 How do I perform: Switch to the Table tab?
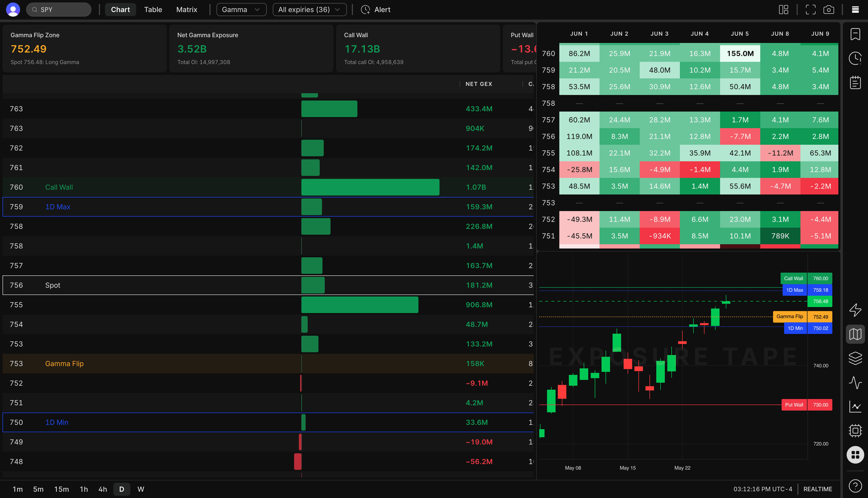153,10
